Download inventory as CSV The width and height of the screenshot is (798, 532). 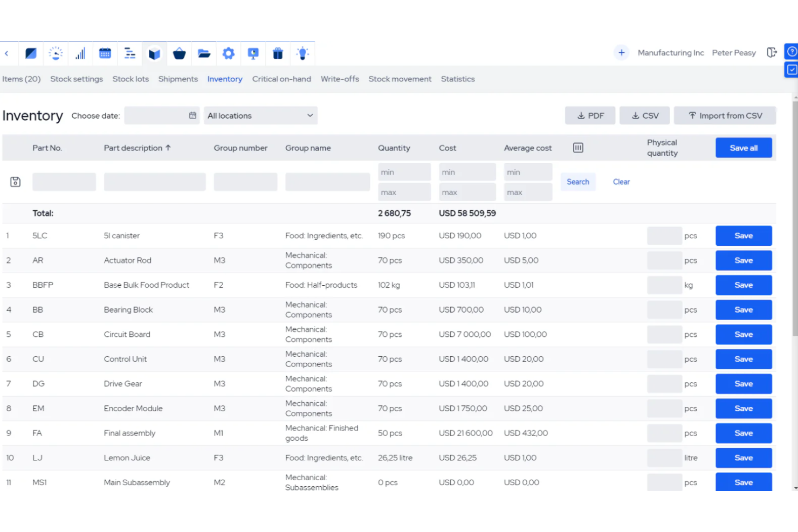coord(645,115)
